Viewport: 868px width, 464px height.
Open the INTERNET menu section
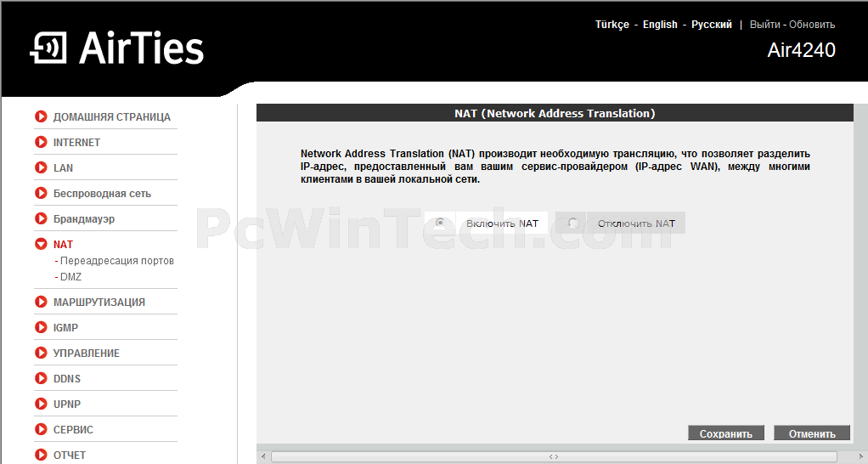(x=76, y=142)
